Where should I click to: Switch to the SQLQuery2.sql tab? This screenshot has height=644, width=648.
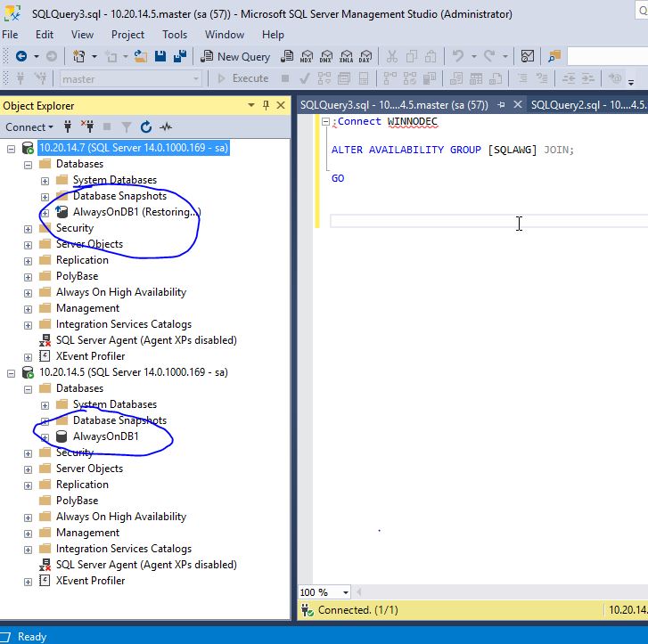coord(589,105)
